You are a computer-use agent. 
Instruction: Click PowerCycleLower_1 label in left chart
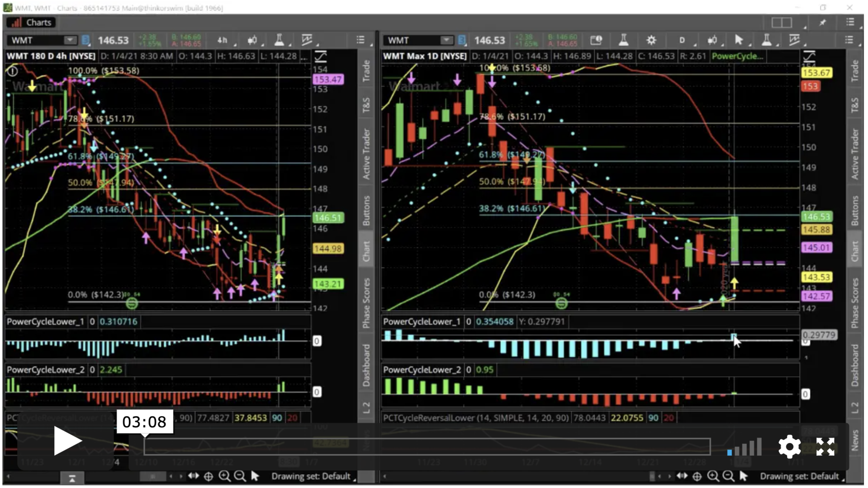pyautogui.click(x=45, y=322)
